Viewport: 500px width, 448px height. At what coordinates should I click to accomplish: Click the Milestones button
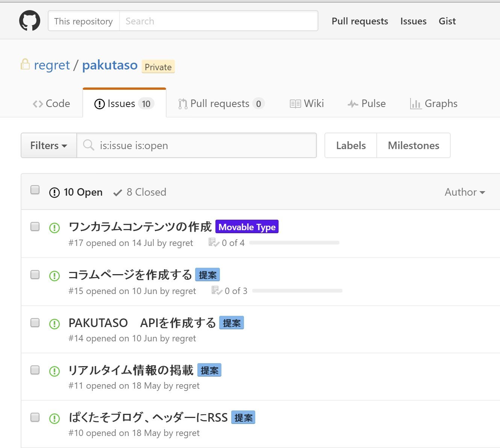(x=413, y=145)
